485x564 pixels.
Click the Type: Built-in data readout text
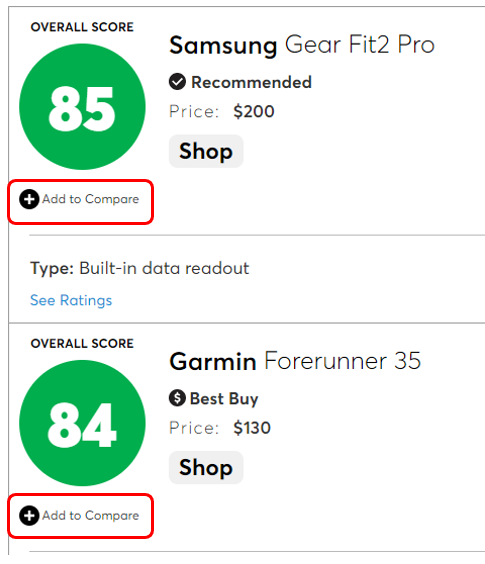pos(140,268)
